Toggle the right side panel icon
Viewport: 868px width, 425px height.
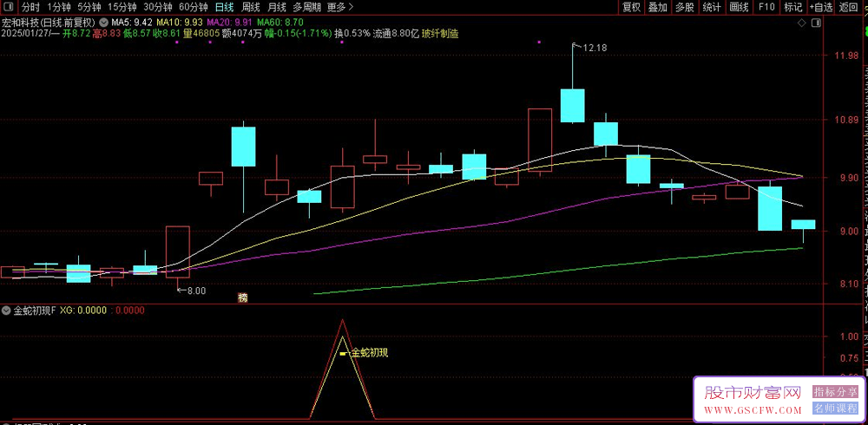[x=815, y=23]
